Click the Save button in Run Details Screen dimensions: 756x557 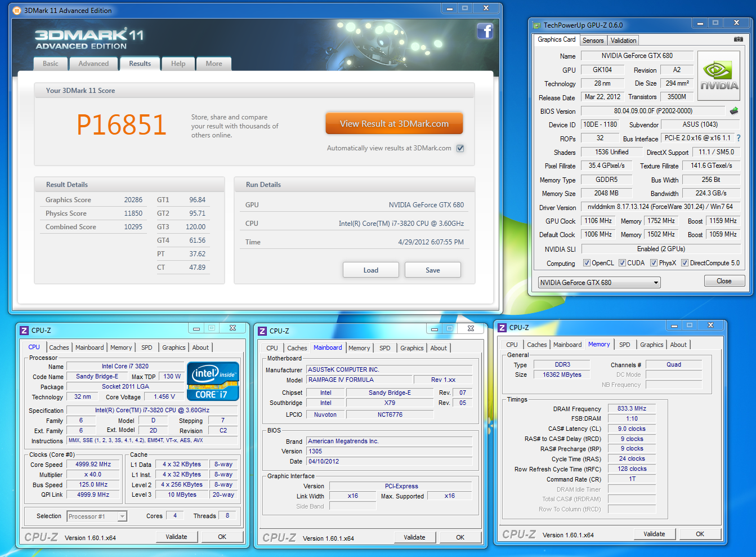tap(433, 270)
